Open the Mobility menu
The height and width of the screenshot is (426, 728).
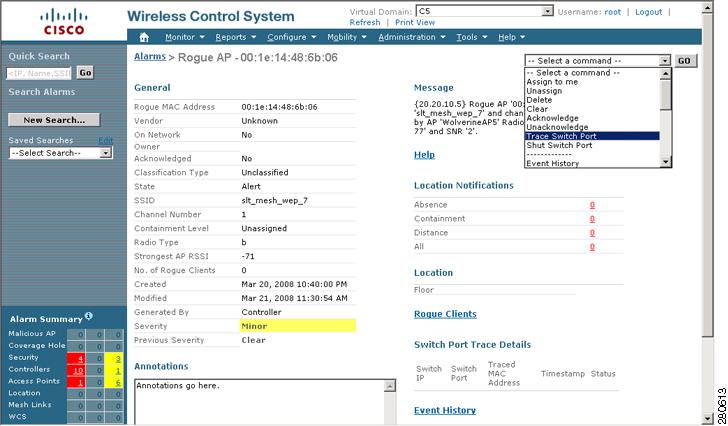[x=347, y=37]
